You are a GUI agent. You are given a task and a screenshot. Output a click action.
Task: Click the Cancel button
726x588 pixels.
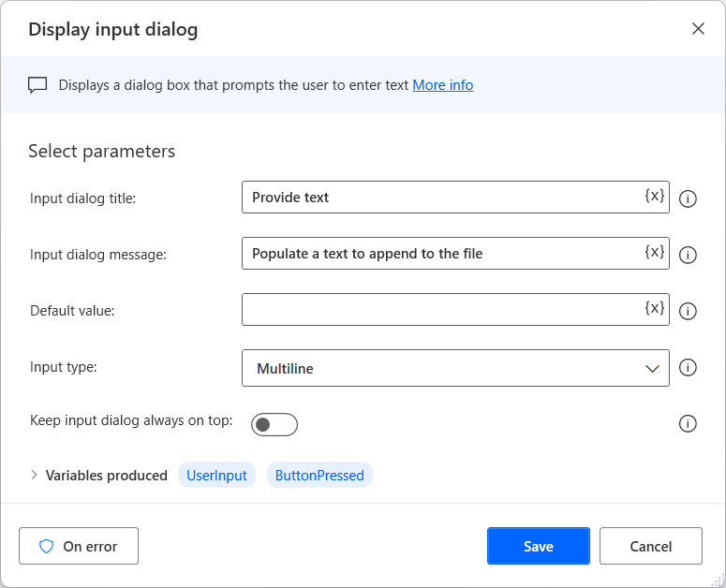650,546
